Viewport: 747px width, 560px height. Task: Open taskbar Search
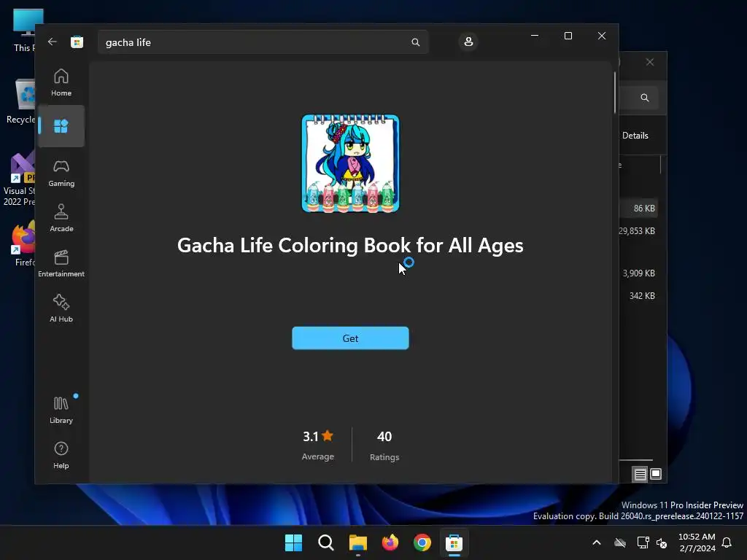[x=326, y=542]
